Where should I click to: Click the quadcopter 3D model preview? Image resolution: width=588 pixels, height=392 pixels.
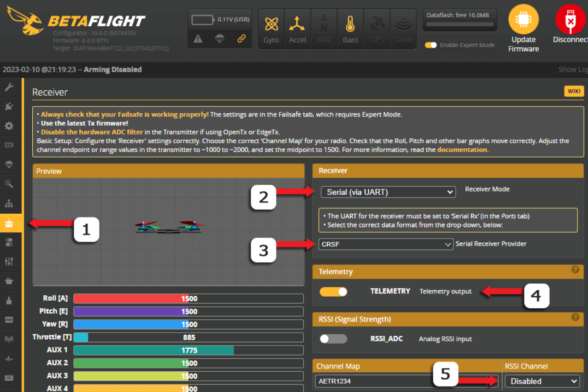[169, 227]
